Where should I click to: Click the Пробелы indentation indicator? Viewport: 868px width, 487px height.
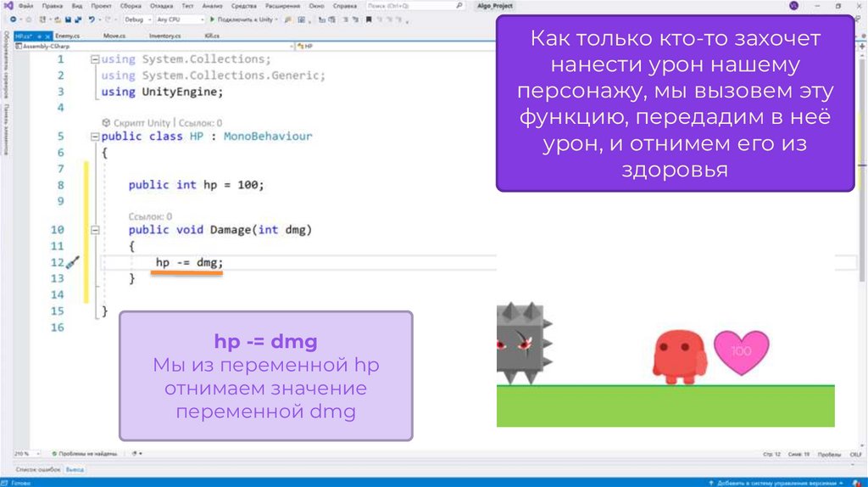pos(829,454)
